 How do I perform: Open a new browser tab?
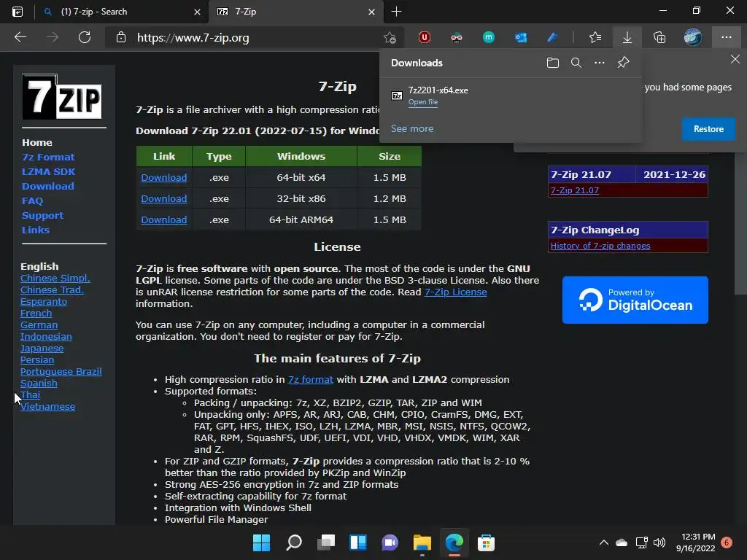[x=396, y=12]
